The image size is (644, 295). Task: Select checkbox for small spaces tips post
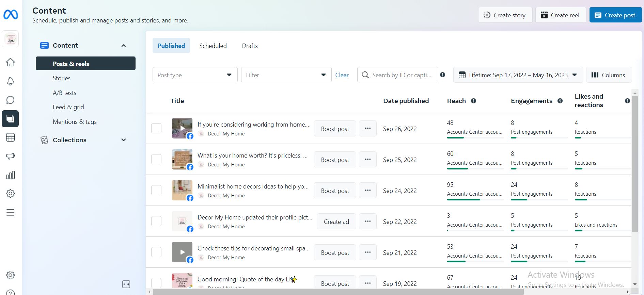pos(156,252)
